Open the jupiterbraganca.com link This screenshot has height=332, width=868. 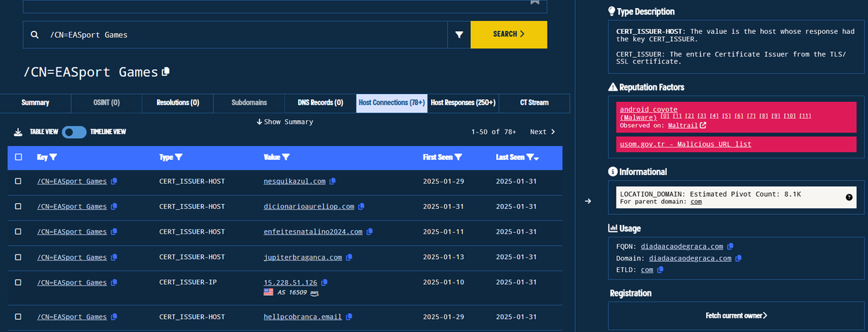(x=303, y=257)
